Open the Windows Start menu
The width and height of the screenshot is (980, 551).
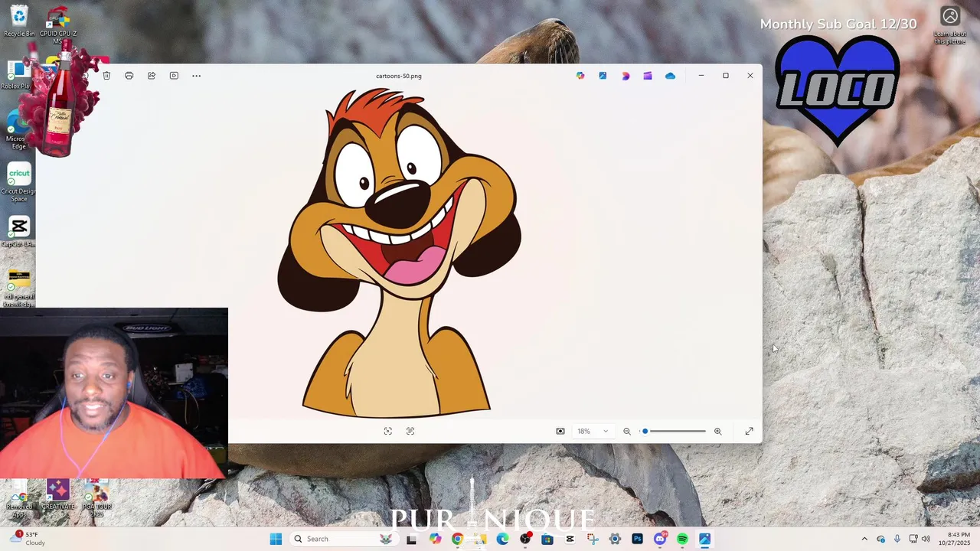pos(276,539)
